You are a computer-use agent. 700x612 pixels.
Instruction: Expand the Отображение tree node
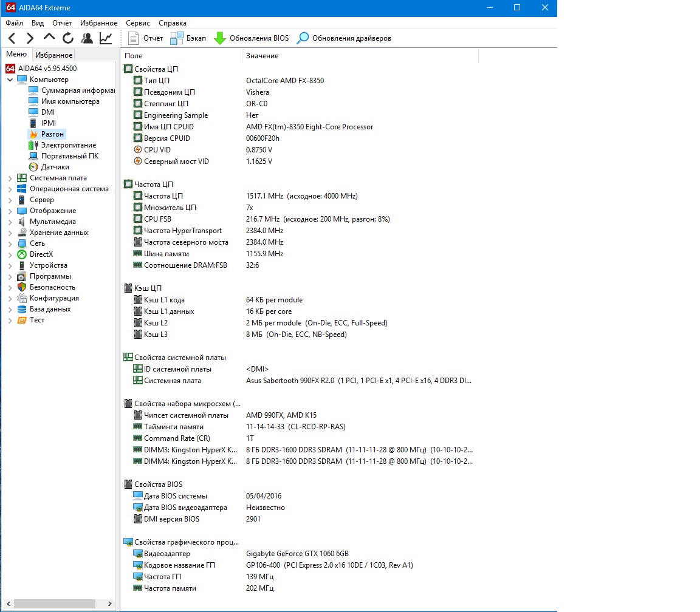tap(10, 211)
